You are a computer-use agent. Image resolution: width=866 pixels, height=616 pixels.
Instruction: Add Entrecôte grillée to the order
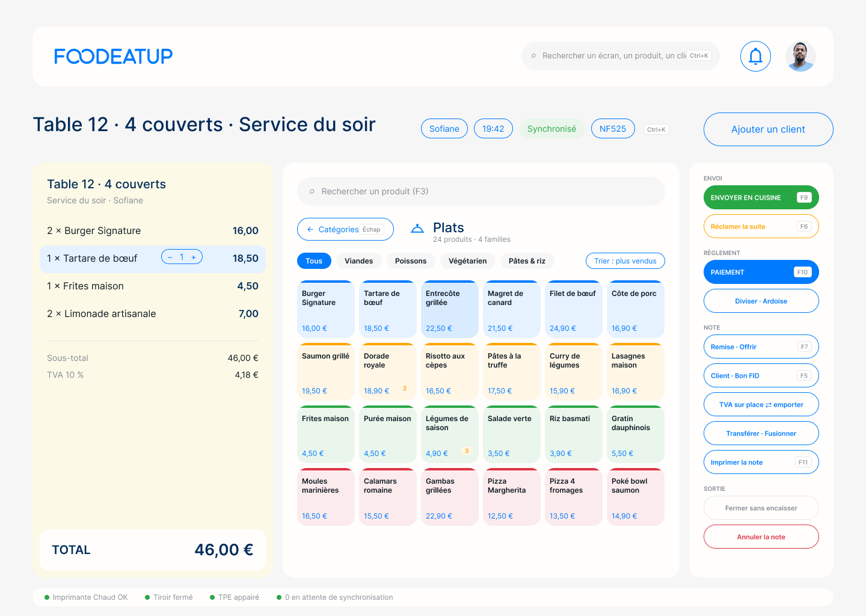click(450, 309)
